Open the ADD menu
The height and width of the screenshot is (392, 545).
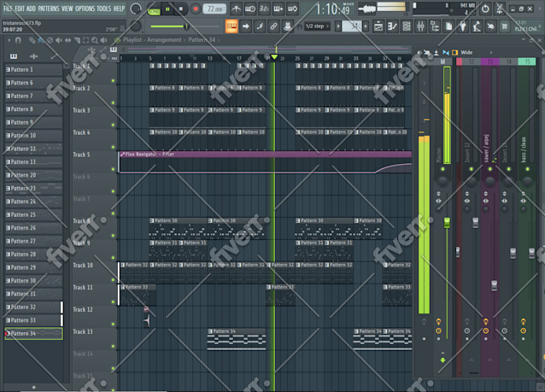pos(31,9)
